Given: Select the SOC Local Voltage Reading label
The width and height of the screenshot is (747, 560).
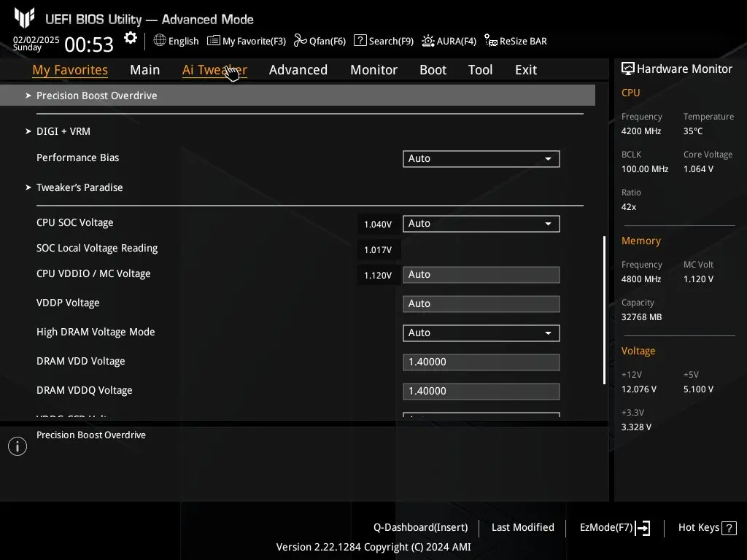Looking at the screenshot, I should pos(97,248).
